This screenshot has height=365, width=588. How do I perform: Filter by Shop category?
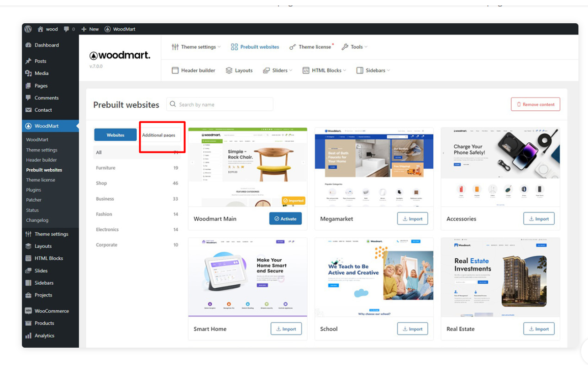[137, 183]
